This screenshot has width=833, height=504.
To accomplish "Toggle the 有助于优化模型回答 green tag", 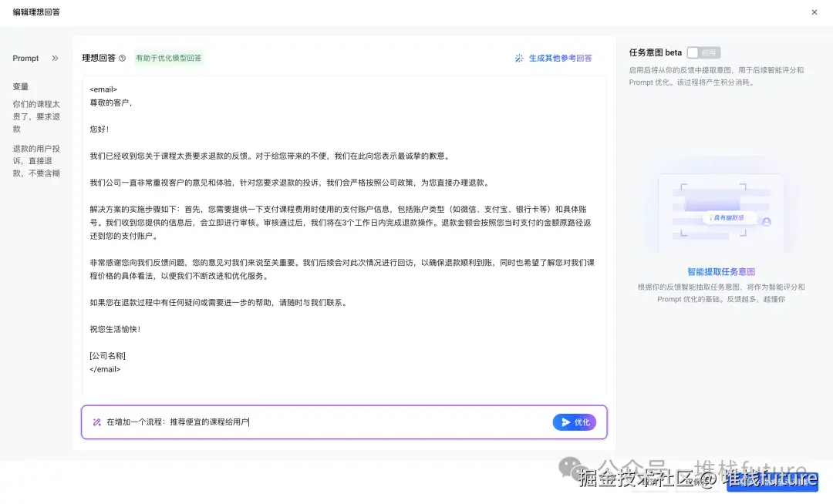I will click(x=169, y=57).
